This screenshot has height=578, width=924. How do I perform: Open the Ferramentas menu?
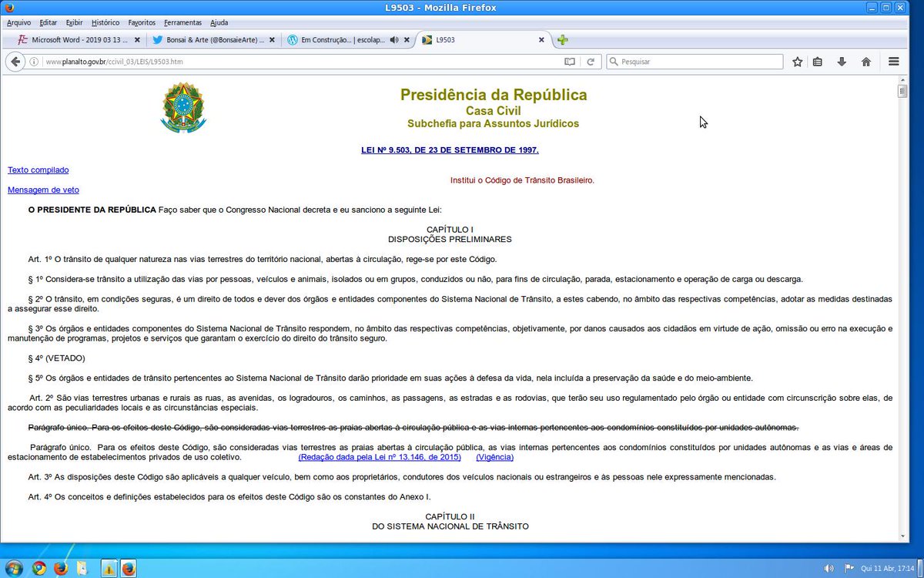[x=182, y=23]
